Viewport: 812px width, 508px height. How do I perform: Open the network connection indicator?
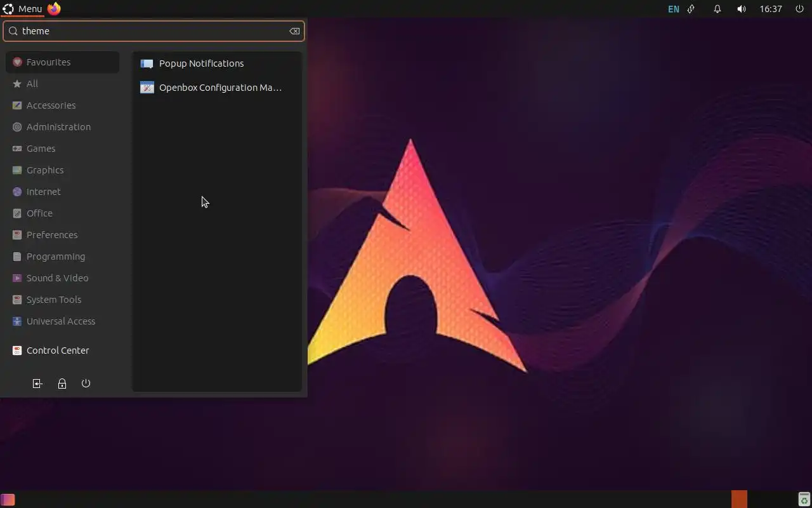coord(691,9)
